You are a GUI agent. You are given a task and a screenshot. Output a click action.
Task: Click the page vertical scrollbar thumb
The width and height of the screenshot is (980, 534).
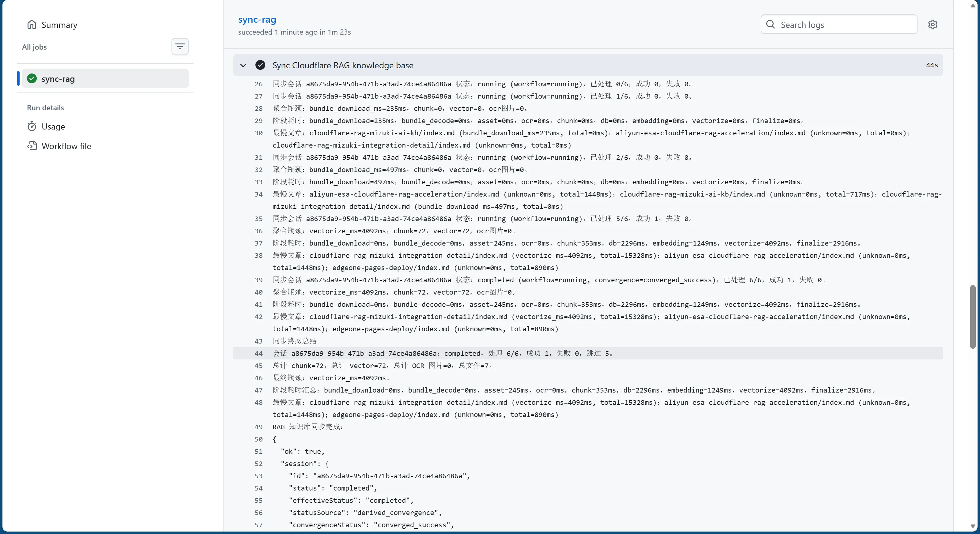click(x=973, y=316)
